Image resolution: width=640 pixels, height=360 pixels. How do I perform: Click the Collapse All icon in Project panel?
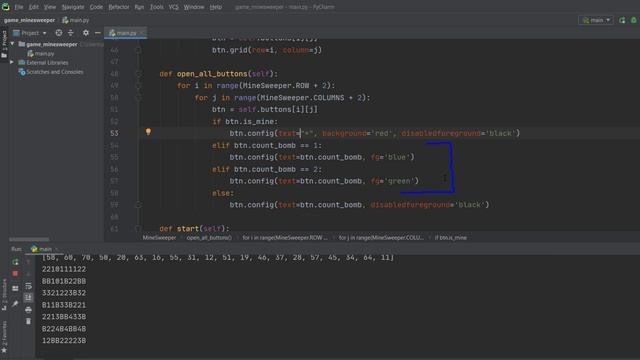pyautogui.click(x=71, y=33)
